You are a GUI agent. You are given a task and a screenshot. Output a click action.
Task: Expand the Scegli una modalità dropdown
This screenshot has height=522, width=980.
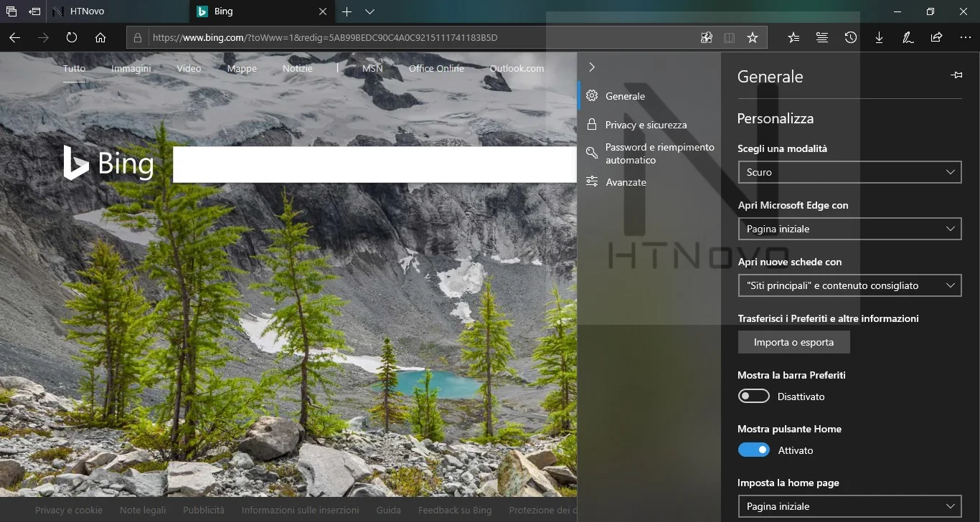(x=849, y=172)
